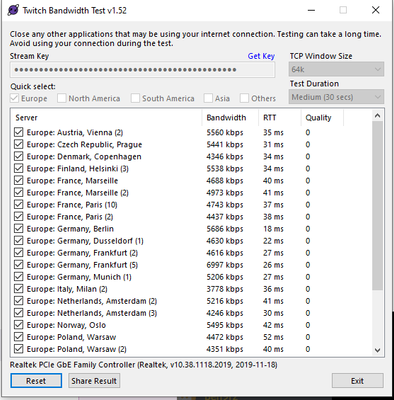Uncheck the France, Paris (10) server
This screenshot has width=394, height=400.
19,205
